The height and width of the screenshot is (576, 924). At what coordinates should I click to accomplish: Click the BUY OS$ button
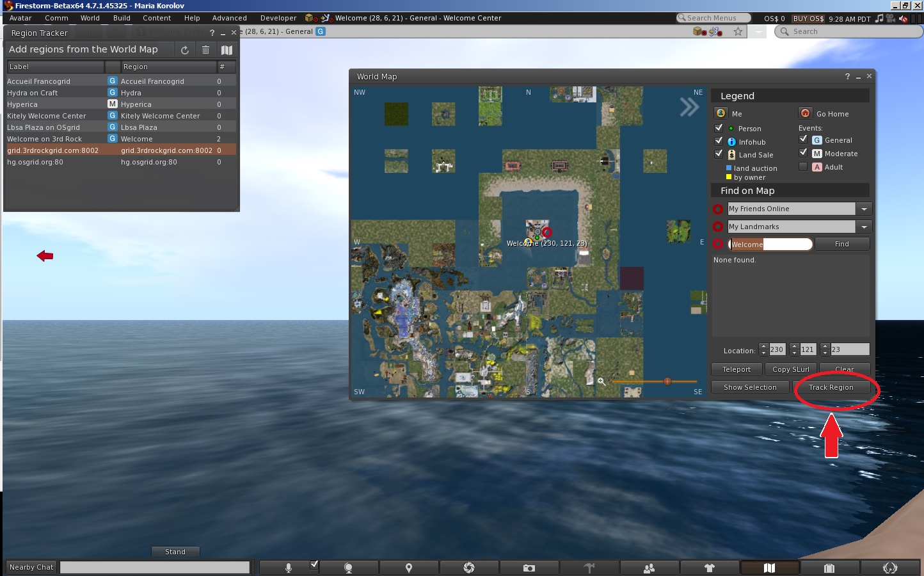click(808, 19)
